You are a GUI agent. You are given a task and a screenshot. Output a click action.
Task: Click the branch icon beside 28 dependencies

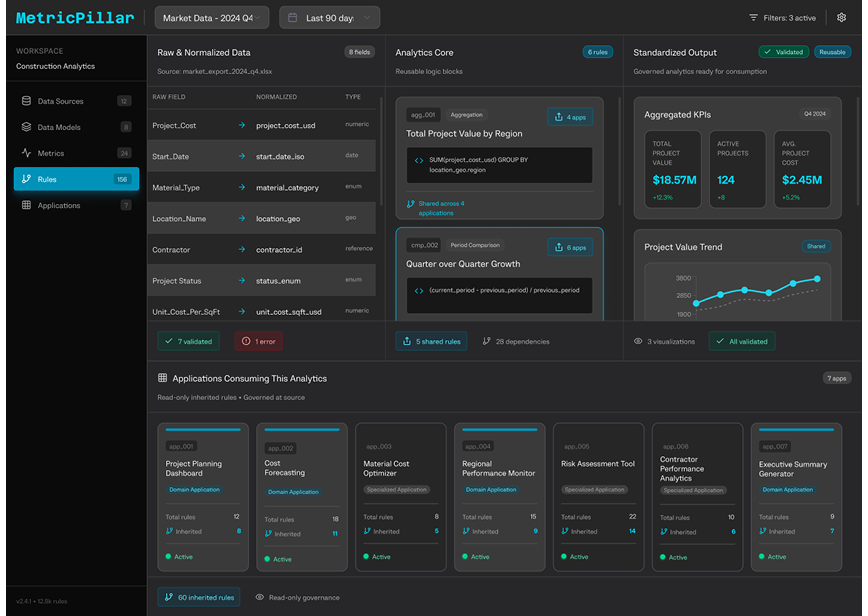[x=487, y=342]
